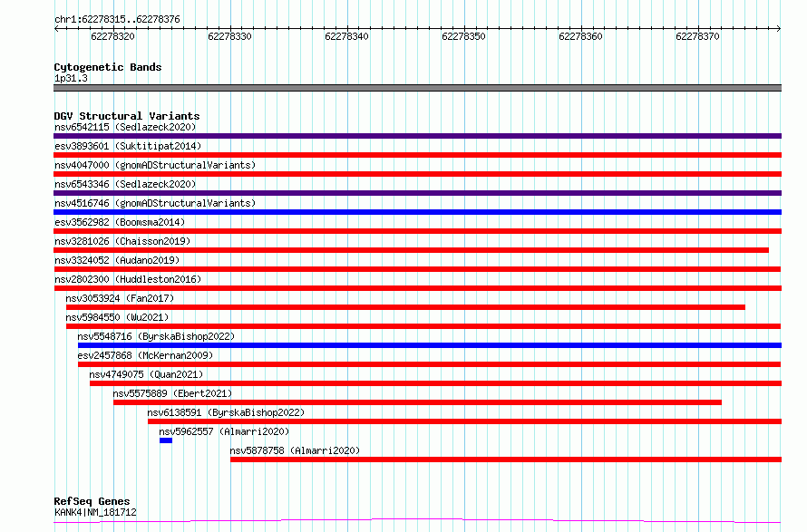Screen dimensions: 807x532
Task: Click the nsv6543346 (Sedlazeck2020) variant label
Action: click(x=125, y=184)
